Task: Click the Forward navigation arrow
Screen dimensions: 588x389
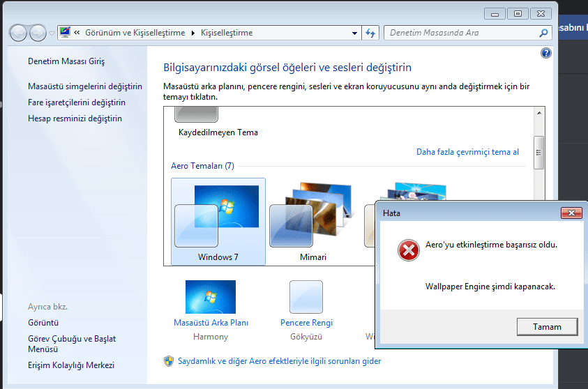Action: point(38,33)
